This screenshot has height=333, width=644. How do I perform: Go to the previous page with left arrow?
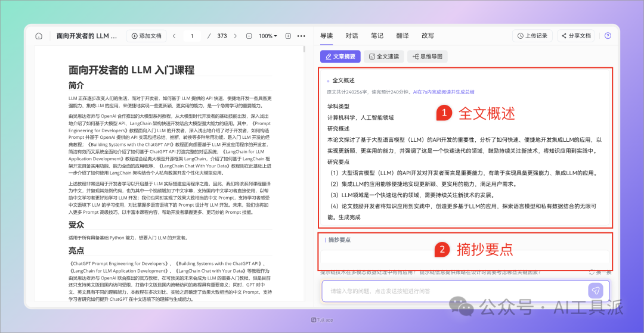174,36
